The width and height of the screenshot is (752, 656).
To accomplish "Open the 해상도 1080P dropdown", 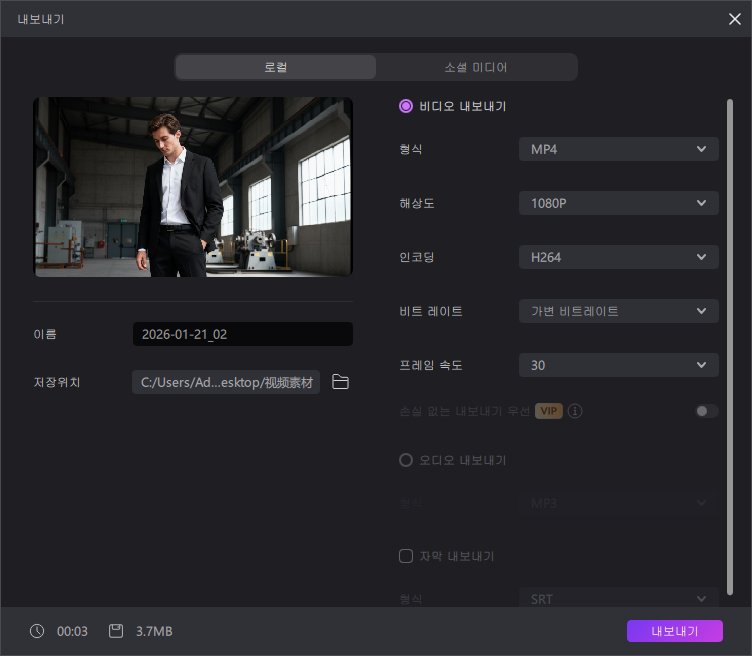I will [x=619, y=203].
